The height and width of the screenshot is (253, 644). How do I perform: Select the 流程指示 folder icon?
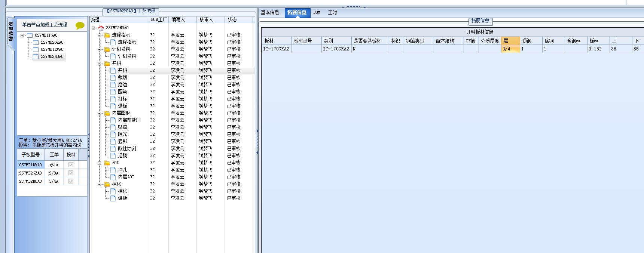(x=107, y=35)
